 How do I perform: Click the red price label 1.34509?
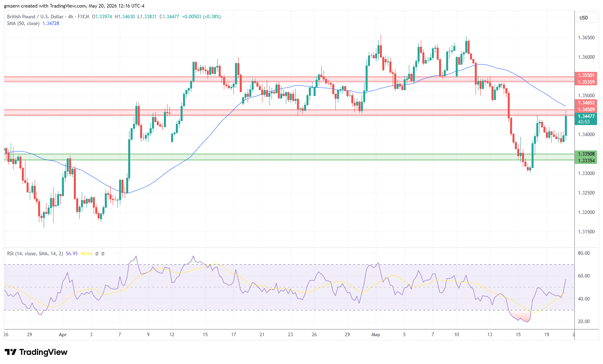point(586,110)
